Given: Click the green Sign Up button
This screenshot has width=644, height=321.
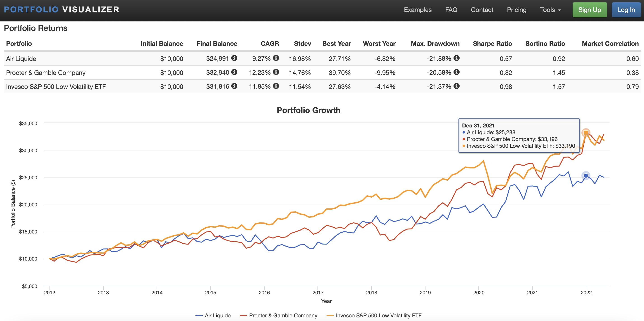Looking at the screenshot, I should pyautogui.click(x=589, y=10).
